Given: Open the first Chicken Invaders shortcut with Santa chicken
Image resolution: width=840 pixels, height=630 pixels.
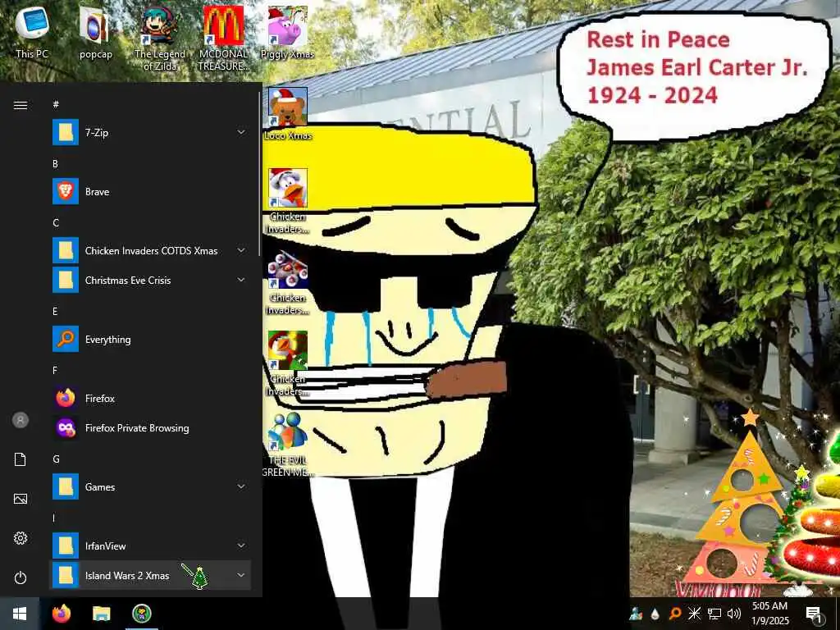Looking at the screenshot, I should point(288,201).
